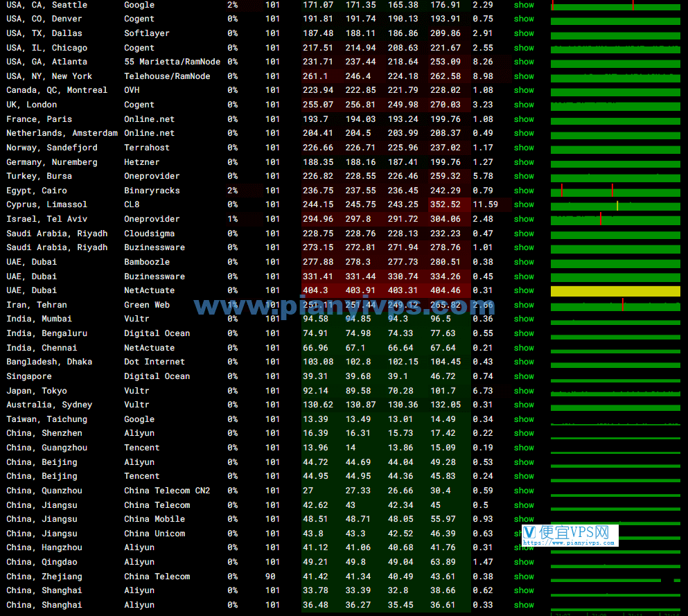Select the 13.39 latency value for Taichung

point(315,419)
